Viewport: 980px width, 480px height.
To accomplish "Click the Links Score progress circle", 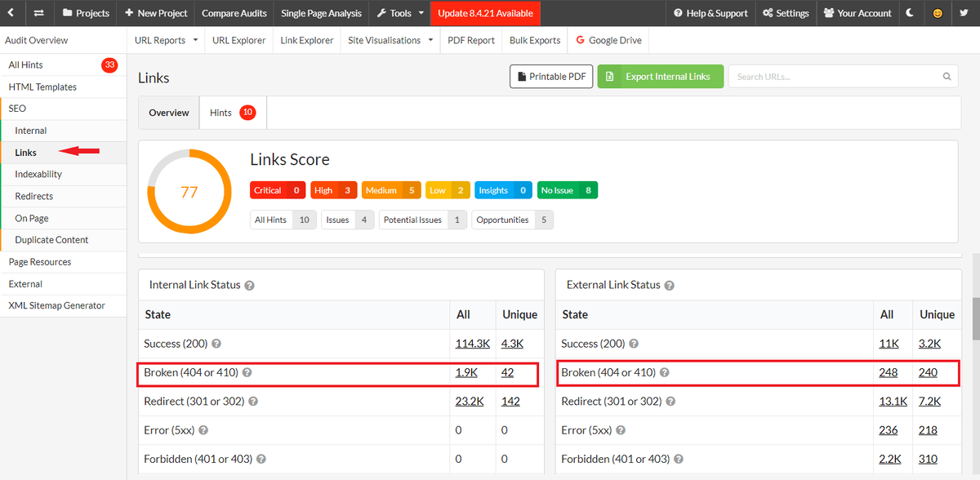I will coord(189,191).
